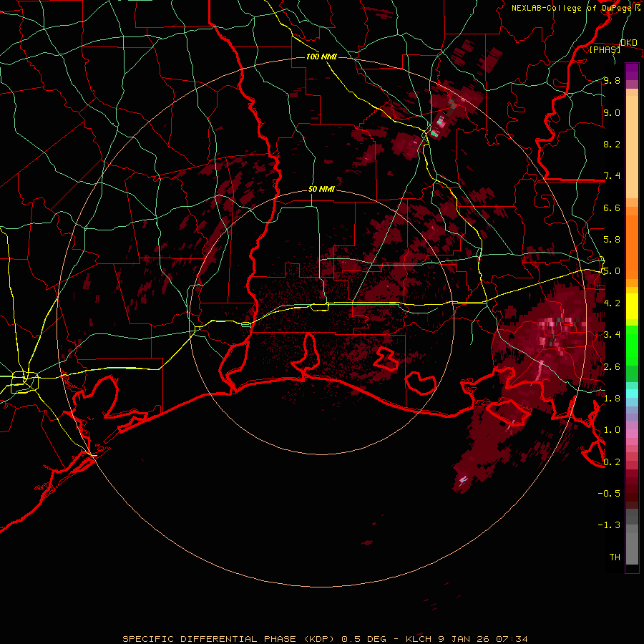Viewport: 644px width, 644px height.
Task: Pick the orange swatch in the color bar
Action: tap(632, 246)
